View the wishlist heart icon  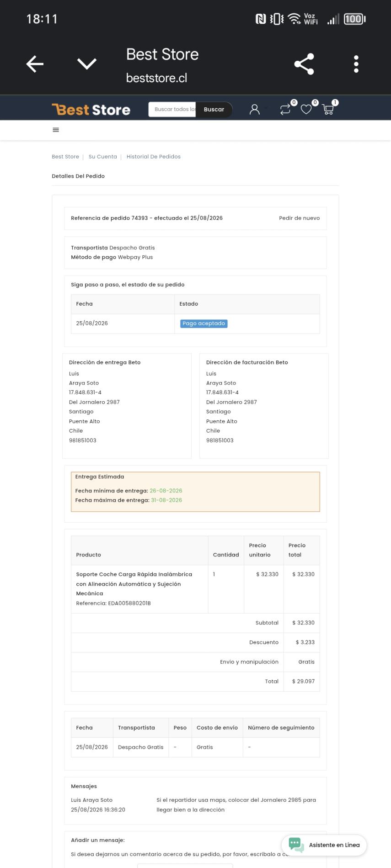[306, 109]
